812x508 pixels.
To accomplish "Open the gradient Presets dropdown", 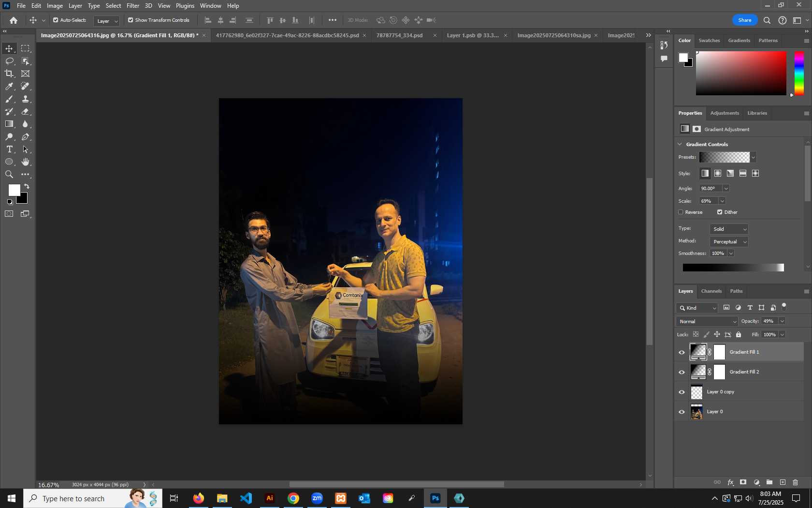I will [753, 157].
